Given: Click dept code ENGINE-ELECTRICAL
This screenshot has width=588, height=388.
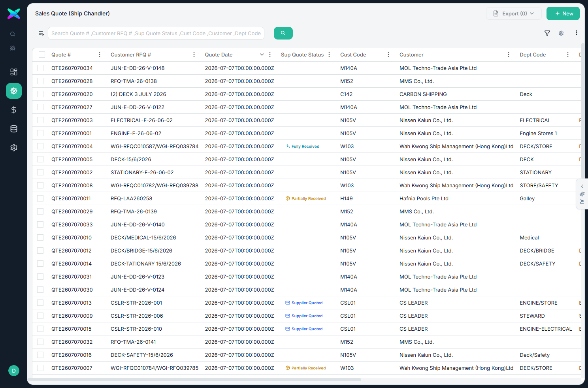Looking at the screenshot, I should (x=546, y=329).
